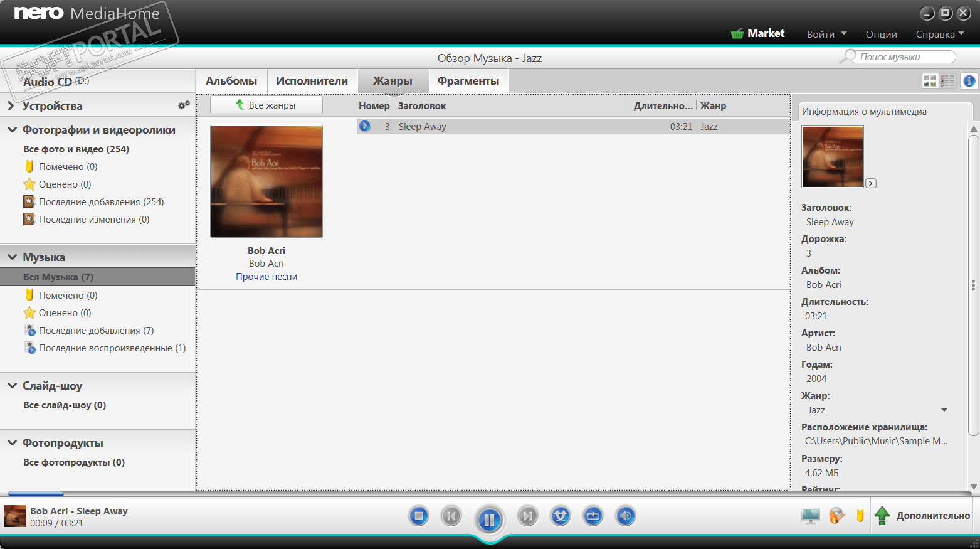Toggle the blue info panel button
Image resolution: width=980 pixels, height=549 pixels.
tap(969, 81)
